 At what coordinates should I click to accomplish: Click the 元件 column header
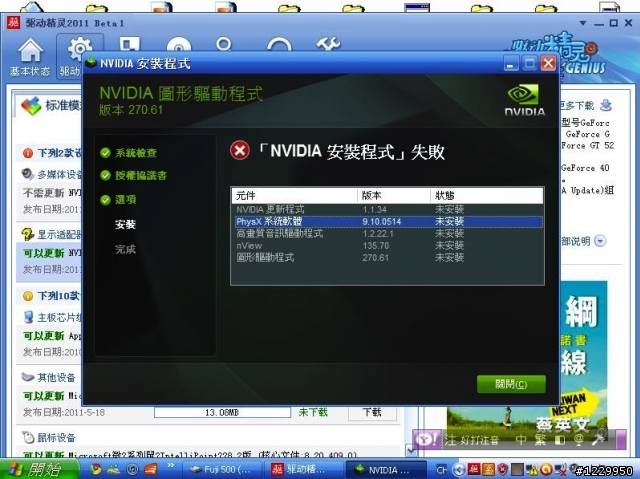295,196
